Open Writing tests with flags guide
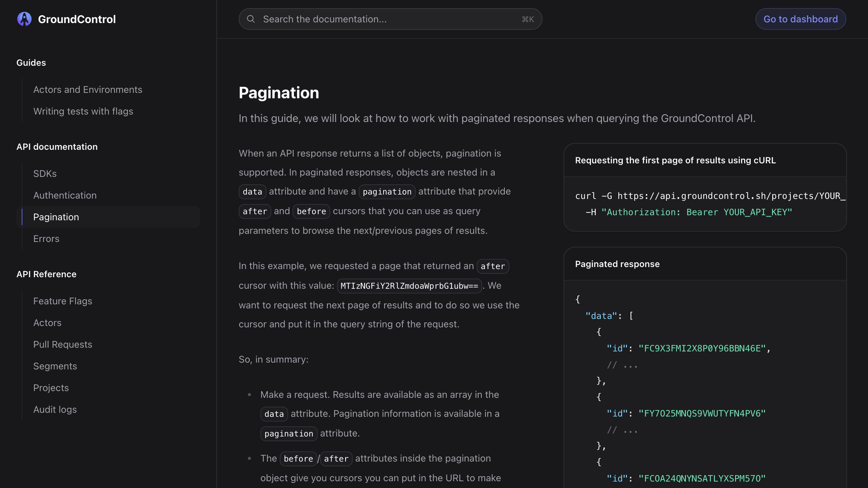 83,111
